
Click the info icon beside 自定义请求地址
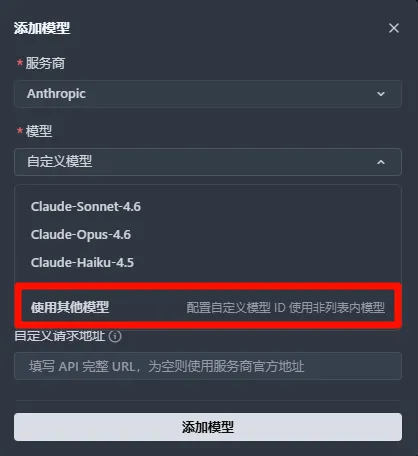coord(115,336)
